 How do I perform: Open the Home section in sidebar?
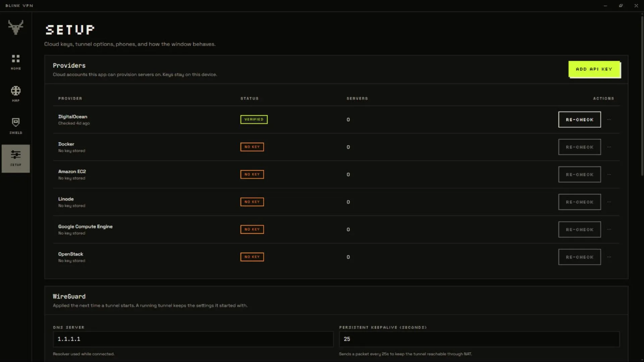click(x=16, y=62)
